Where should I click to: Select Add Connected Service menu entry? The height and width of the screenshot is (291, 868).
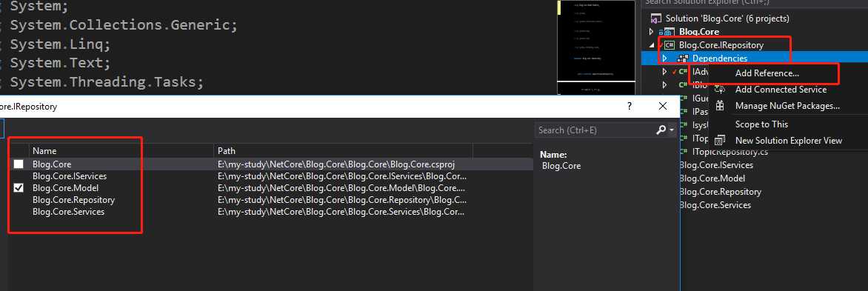[x=781, y=90]
